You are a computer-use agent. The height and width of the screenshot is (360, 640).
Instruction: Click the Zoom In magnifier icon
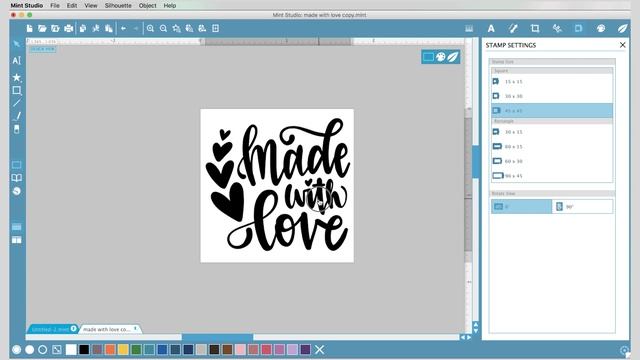(150, 29)
